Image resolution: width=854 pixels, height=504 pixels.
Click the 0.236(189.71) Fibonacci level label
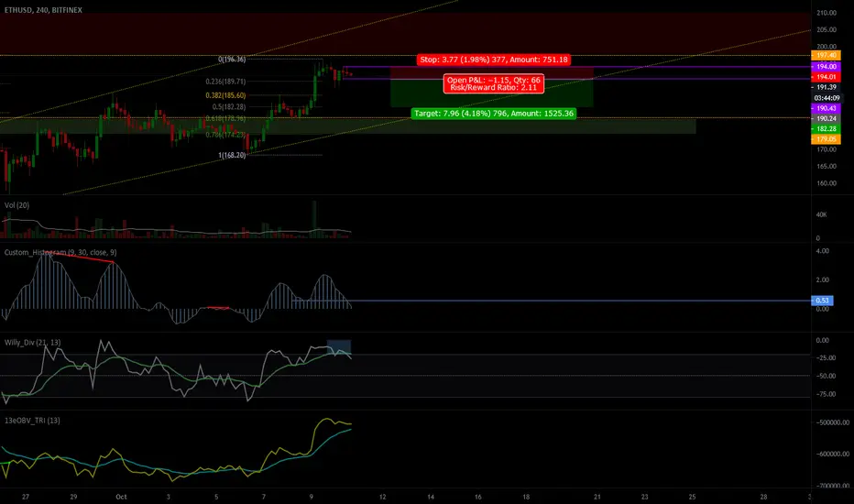click(225, 82)
